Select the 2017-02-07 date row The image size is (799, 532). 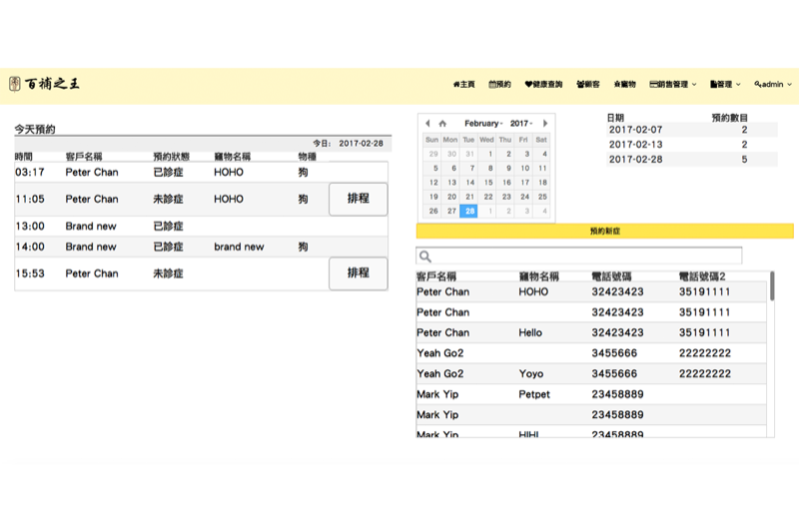692,130
